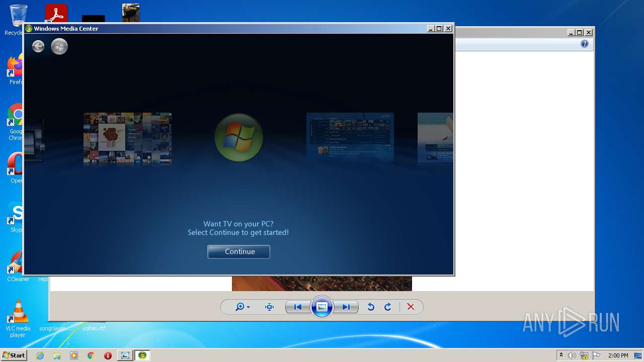Image resolution: width=644 pixels, height=362 pixels.
Task: Launch Chrome from the taskbar
Action: (91, 355)
